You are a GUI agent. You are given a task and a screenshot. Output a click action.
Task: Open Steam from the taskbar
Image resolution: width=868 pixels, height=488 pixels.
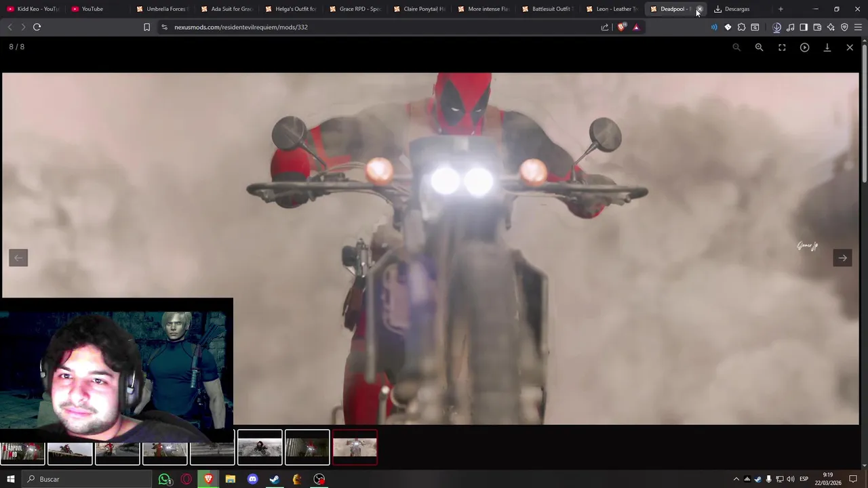tap(275, 479)
